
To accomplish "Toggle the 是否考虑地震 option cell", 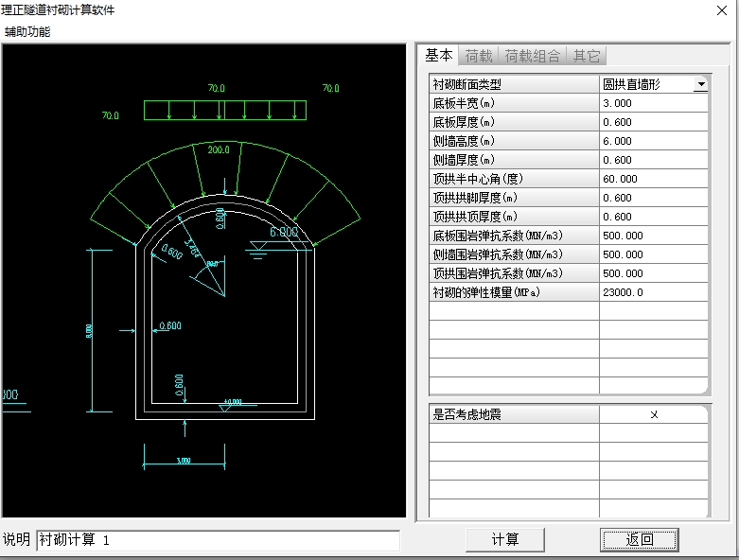I will 653,414.
